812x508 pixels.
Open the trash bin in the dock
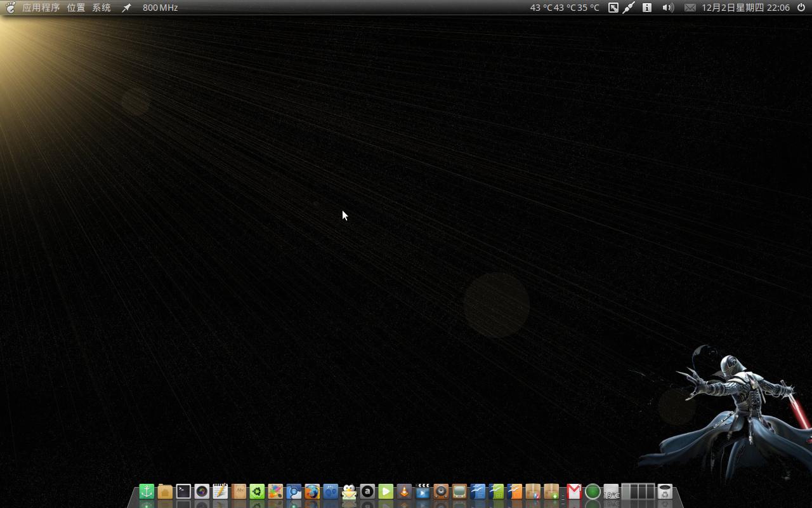tap(665, 491)
